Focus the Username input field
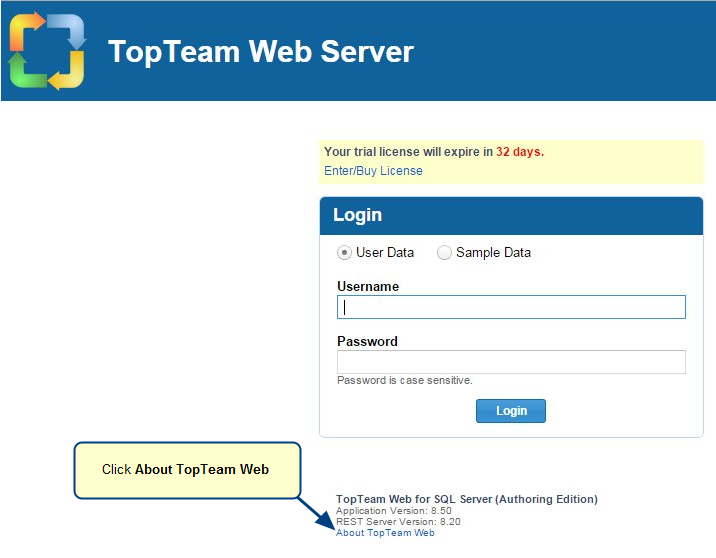716x558 pixels. [x=511, y=307]
